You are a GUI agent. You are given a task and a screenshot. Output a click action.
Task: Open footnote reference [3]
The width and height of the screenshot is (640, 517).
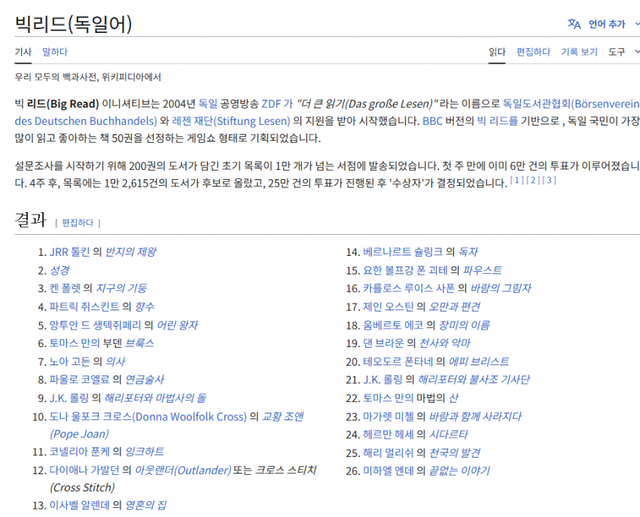[x=549, y=181]
